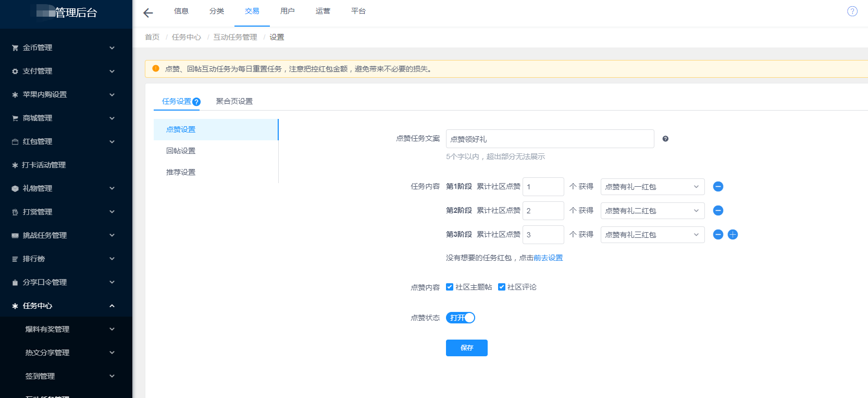The image size is (868, 398).
Task: Select 回帖设置 in the side list
Action: point(216,151)
